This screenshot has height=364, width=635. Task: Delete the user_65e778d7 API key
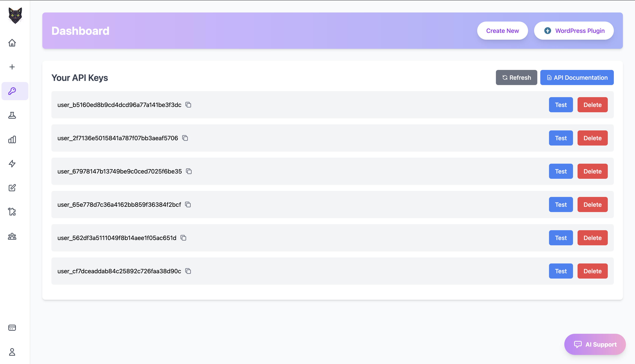(x=592, y=204)
